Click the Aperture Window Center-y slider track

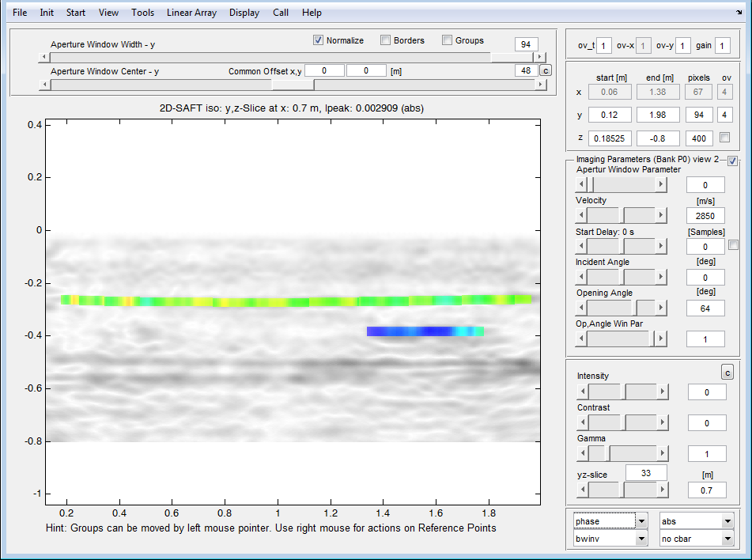click(x=293, y=85)
